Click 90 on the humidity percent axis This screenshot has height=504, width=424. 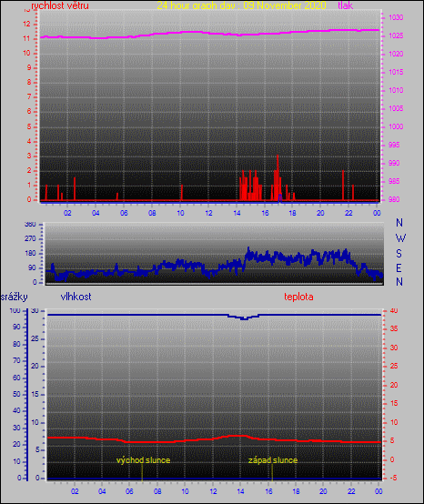coord(16,327)
